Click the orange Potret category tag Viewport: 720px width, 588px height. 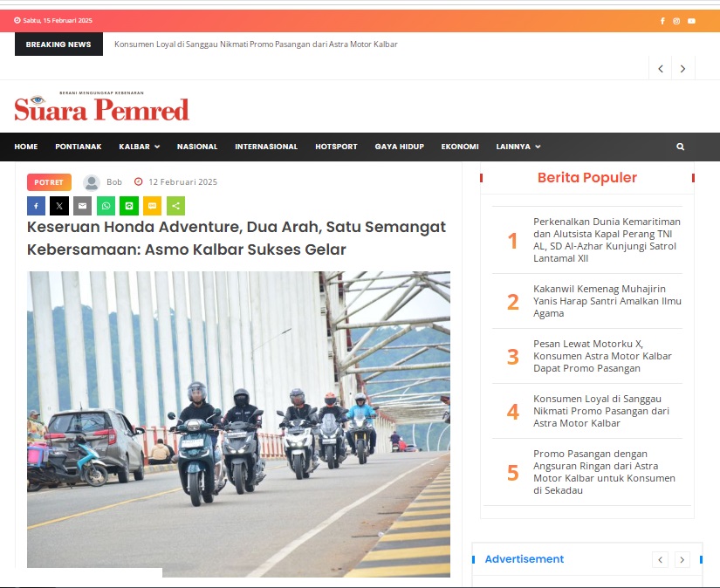(49, 182)
